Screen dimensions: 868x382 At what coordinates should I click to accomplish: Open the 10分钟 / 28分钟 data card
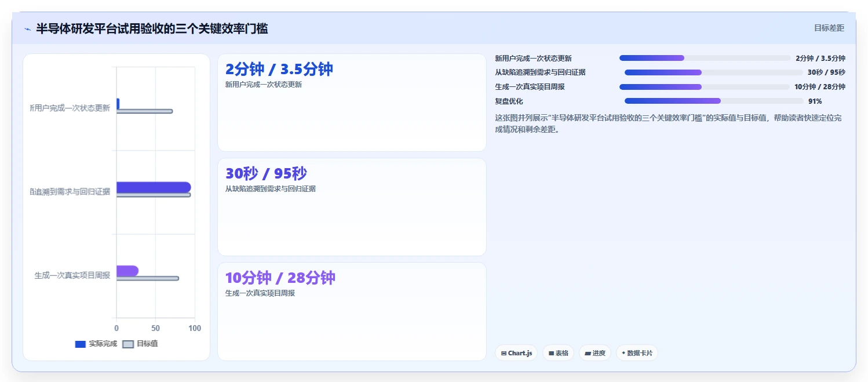[352, 311]
